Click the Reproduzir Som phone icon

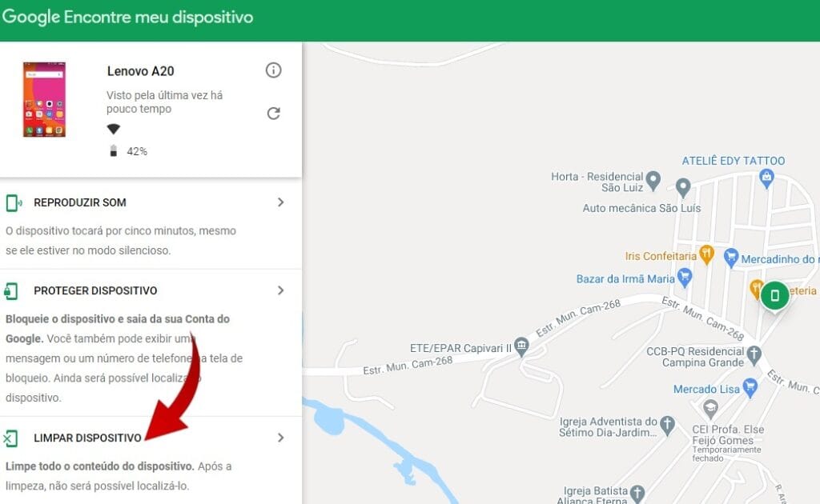pos(13,202)
